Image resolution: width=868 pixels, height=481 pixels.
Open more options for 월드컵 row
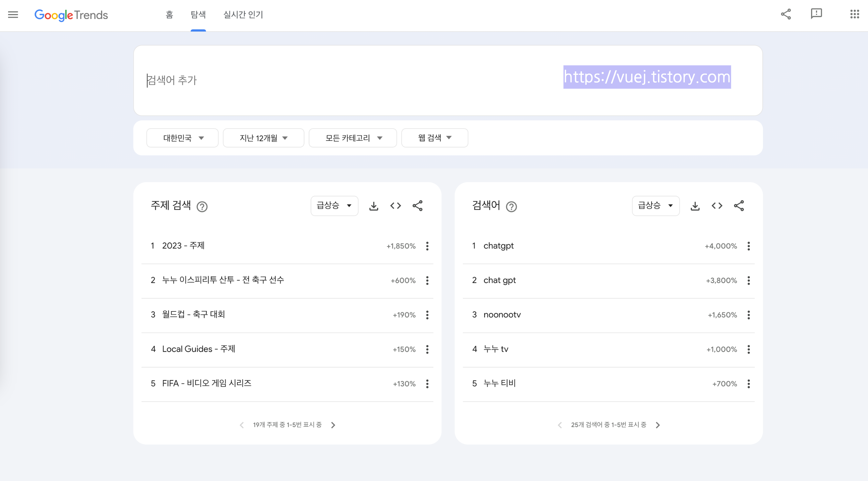tap(427, 315)
